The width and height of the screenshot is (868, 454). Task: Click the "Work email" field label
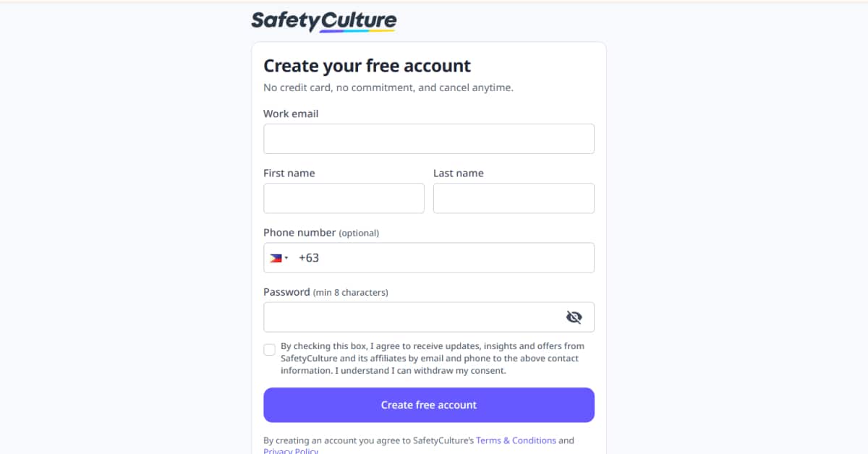[291, 113]
